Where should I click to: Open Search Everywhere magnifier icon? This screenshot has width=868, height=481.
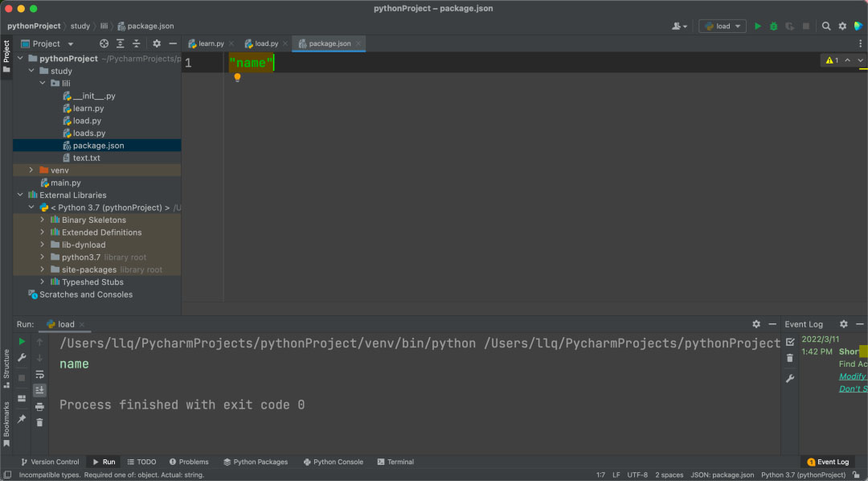(826, 26)
